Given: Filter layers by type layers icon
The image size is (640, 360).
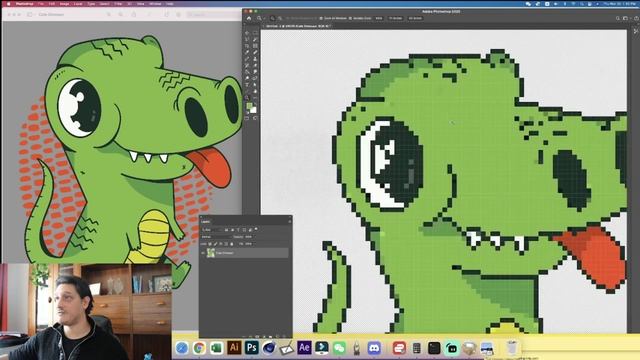Looking at the screenshot, I should point(238,230).
